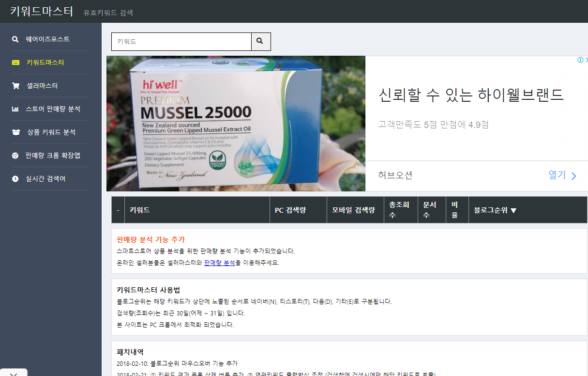Click the dash column header
Viewport: 588px width, 376px height.
click(118, 210)
